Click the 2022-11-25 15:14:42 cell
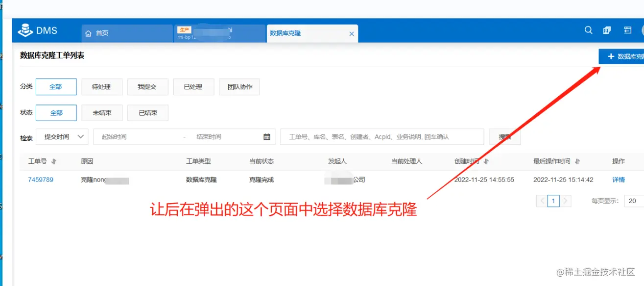This screenshot has width=644, height=286. coord(563,180)
